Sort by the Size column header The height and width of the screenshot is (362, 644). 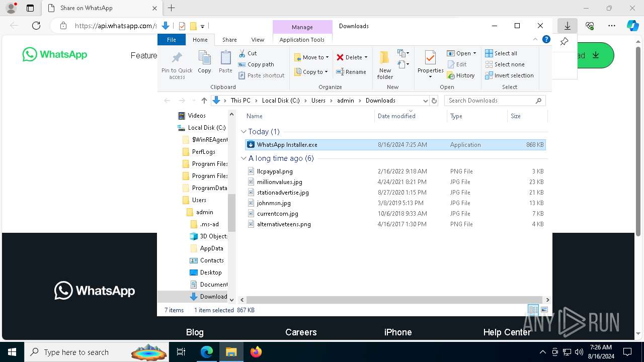[527, 116]
